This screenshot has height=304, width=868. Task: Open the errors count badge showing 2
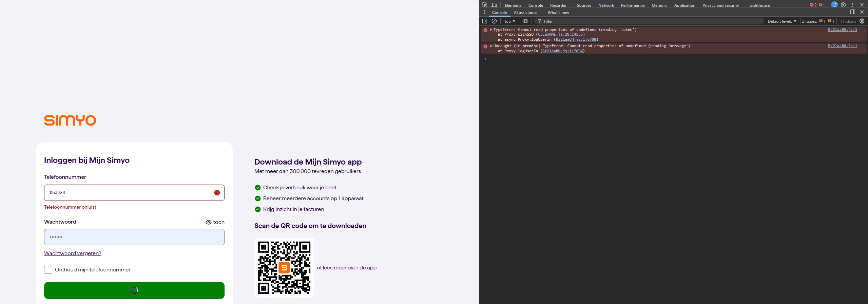(x=813, y=5)
